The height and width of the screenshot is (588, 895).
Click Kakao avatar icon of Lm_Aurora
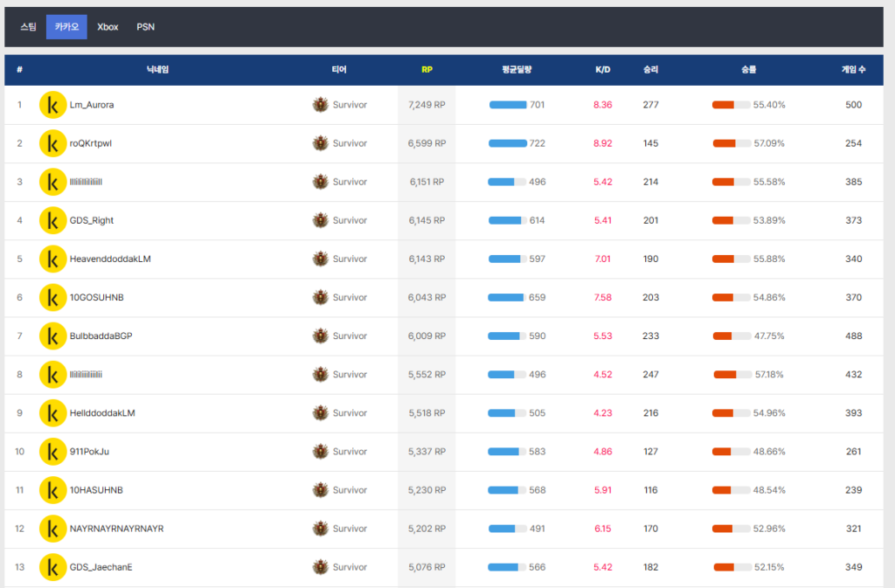[x=53, y=105]
